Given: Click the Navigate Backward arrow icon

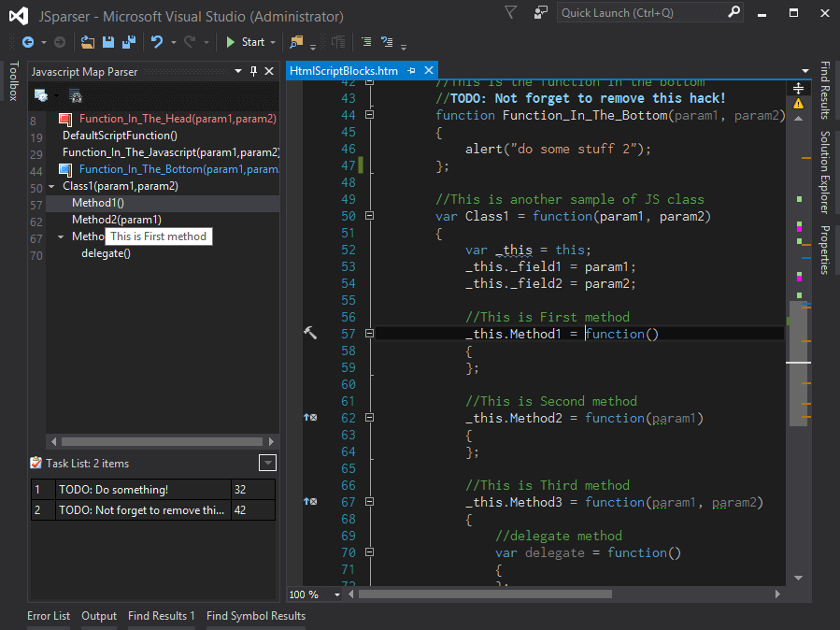Looking at the screenshot, I should pos(28,42).
